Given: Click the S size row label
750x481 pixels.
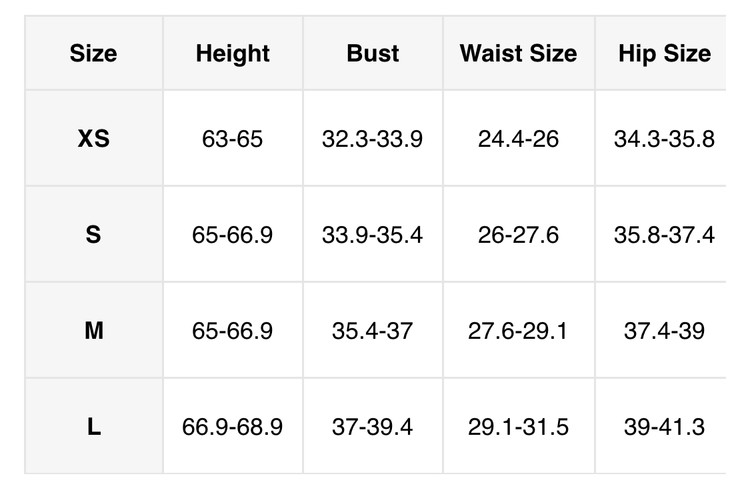Looking at the screenshot, I should point(93,235).
